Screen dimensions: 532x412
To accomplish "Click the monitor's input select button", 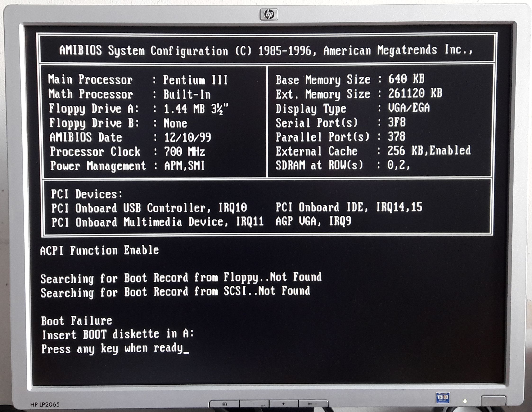I will click(x=313, y=404).
